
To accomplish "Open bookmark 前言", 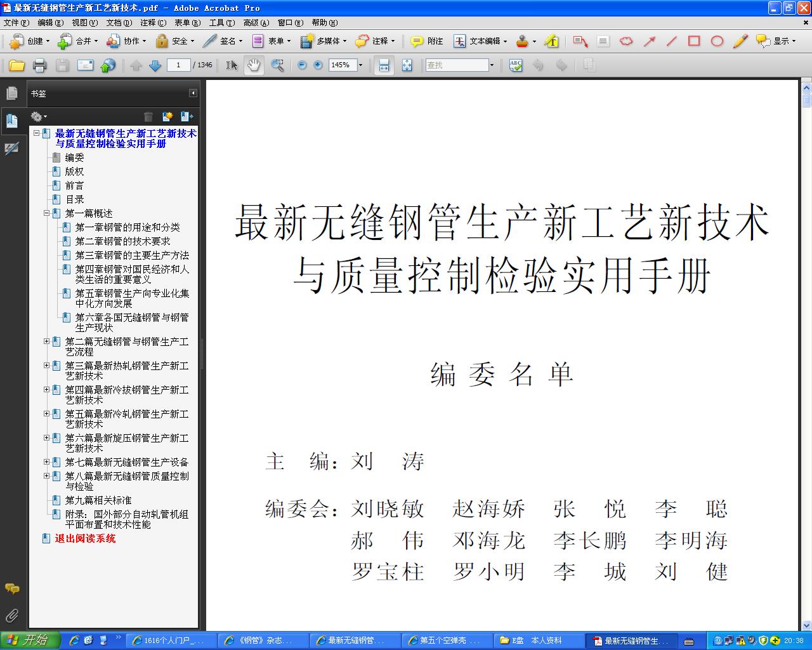I will pos(74,185).
